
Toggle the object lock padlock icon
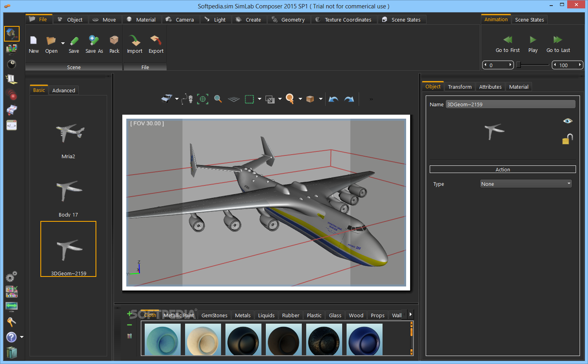pos(567,139)
